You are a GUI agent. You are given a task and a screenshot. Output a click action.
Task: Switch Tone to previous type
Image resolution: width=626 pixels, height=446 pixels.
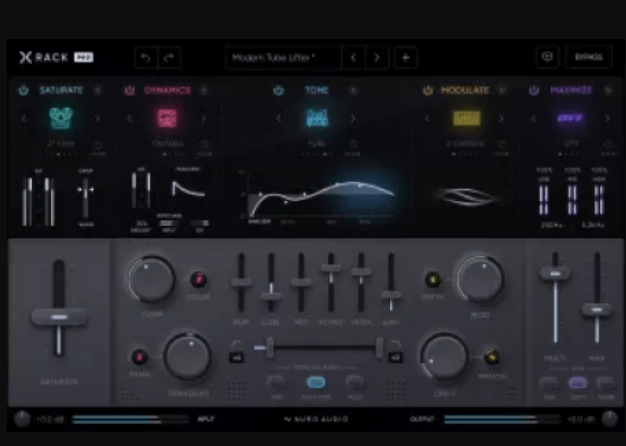pyautogui.click(x=279, y=119)
